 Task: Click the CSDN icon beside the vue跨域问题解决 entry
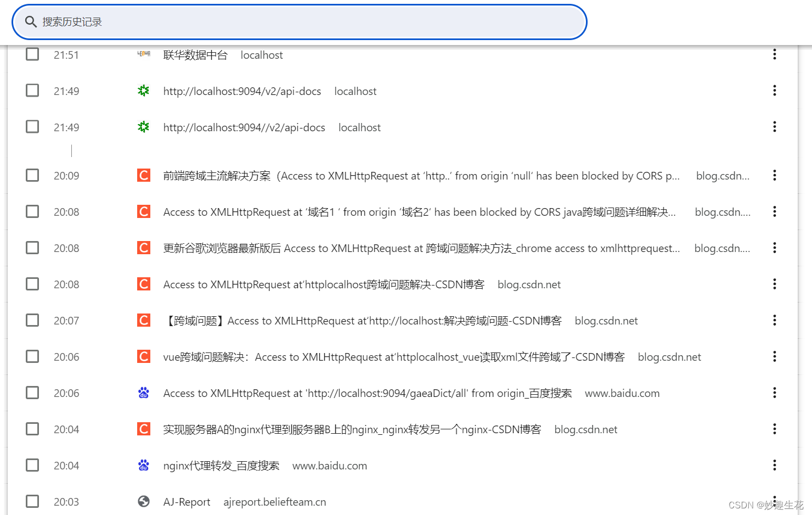click(x=143, y=356)
